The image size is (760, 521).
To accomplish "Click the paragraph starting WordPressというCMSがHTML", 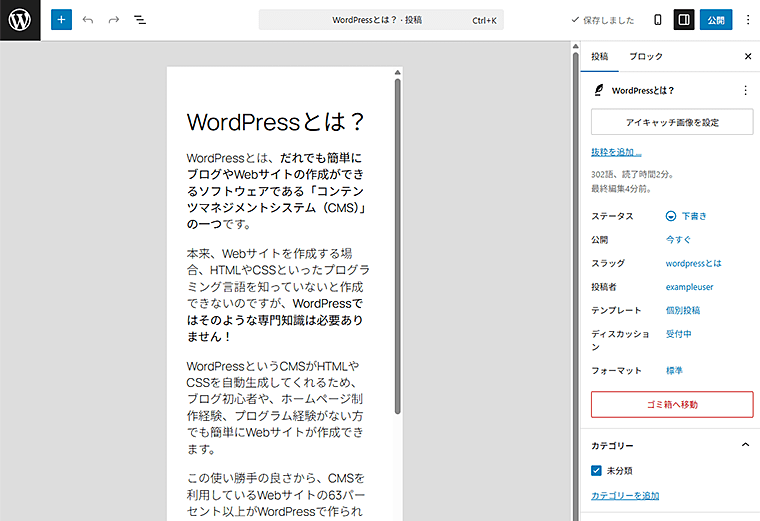I will [275, 408].
